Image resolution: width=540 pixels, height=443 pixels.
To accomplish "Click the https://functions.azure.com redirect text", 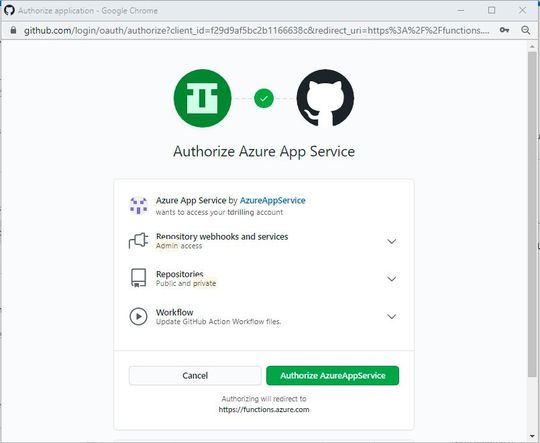I will click(x=264, y=410).
